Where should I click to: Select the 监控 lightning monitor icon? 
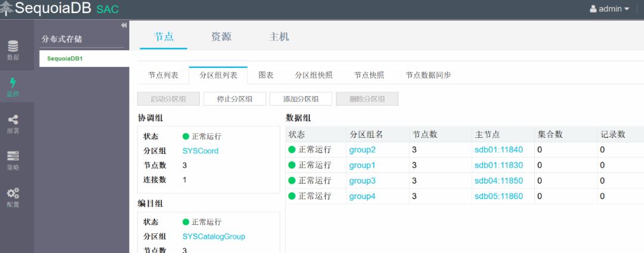[13, 84]
